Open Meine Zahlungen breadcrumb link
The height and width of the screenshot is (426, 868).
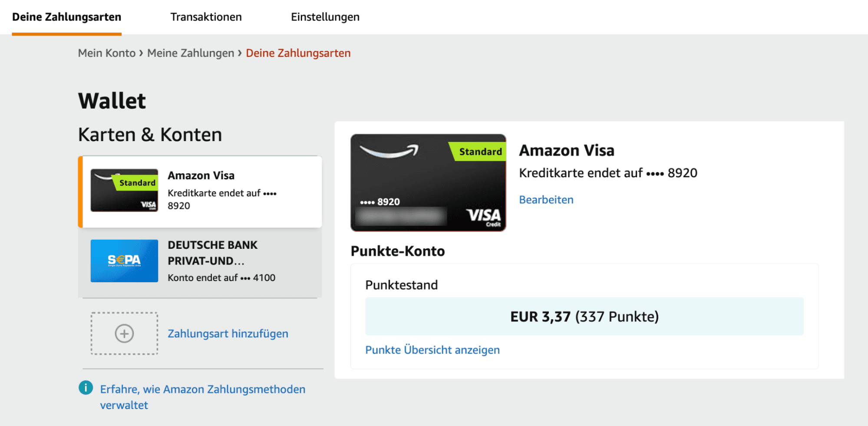tap(190, 53)
